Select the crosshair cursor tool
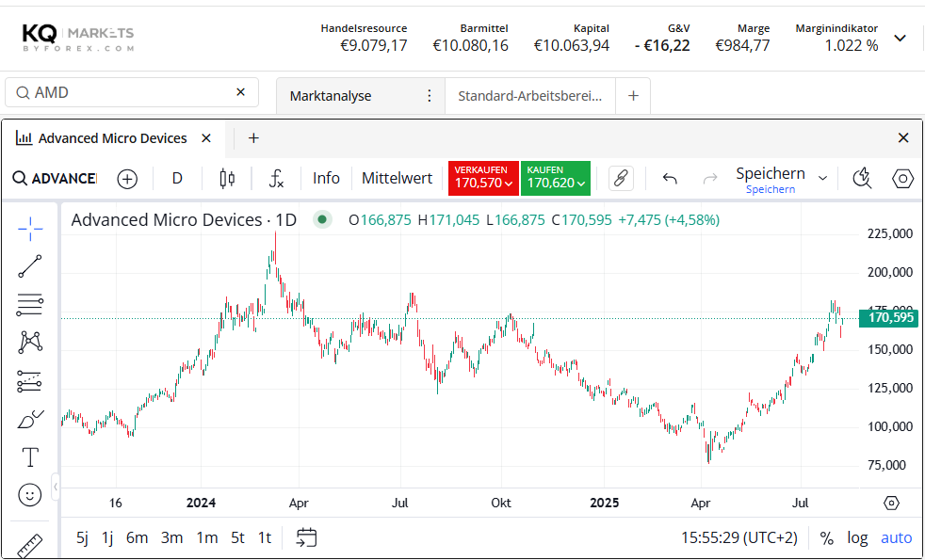925x560 pixels. [30, 229]
